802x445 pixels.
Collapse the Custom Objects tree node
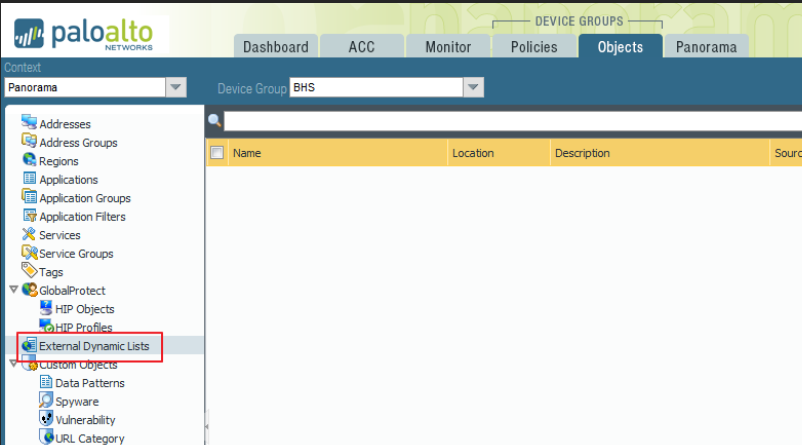pos(14,364)
